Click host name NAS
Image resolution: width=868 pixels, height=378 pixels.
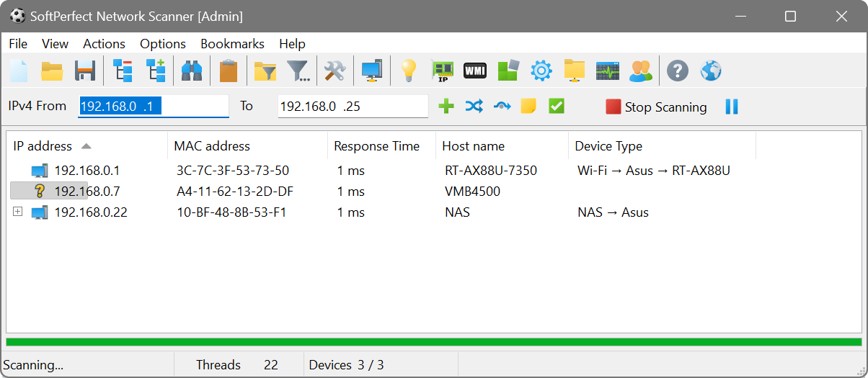coord(457,212)
